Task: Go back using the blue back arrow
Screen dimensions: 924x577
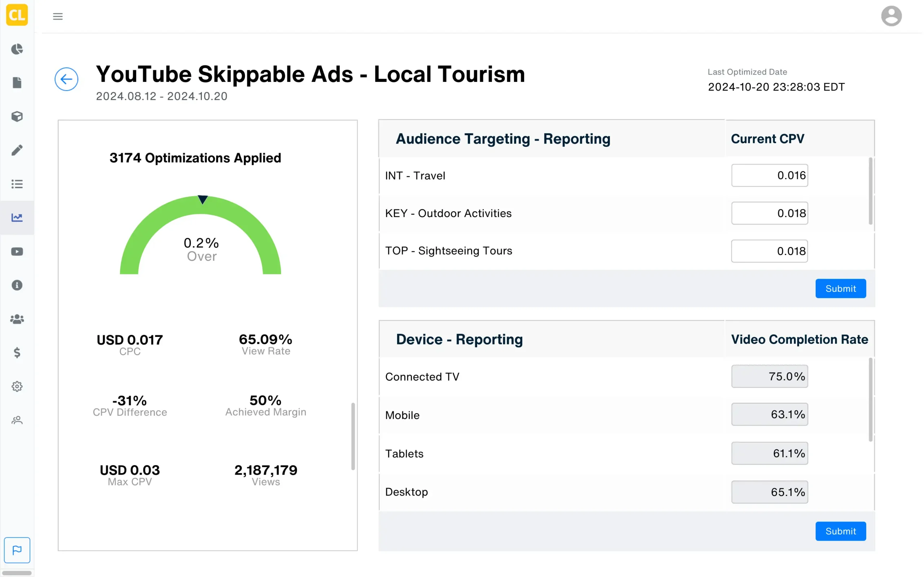Action: (66, 79)
